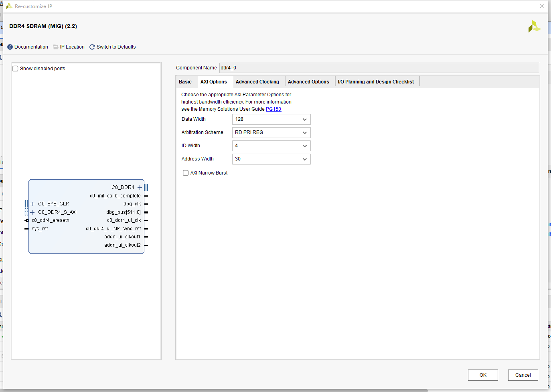This screenshot has width=551, height=392.
Task: Click the Arbitration Scheme label
Action: click(x=203, y=132)
